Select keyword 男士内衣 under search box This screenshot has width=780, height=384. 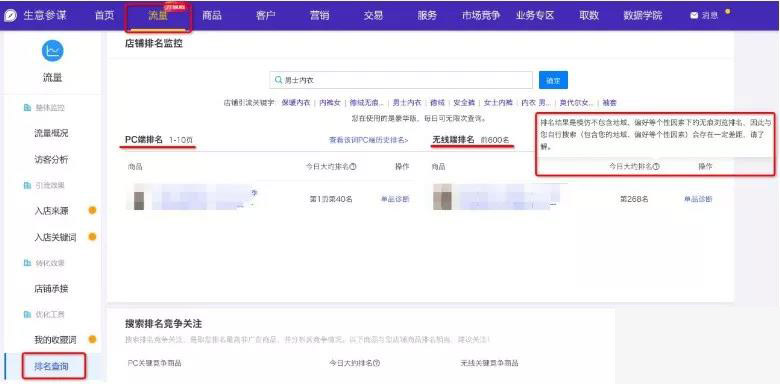pyautogui.click(x=407, y=103)
